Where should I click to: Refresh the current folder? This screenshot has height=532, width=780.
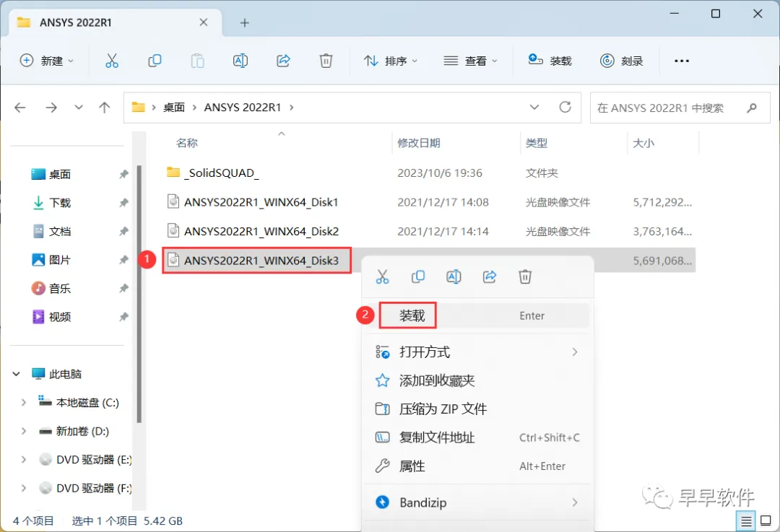pos(565,108)
